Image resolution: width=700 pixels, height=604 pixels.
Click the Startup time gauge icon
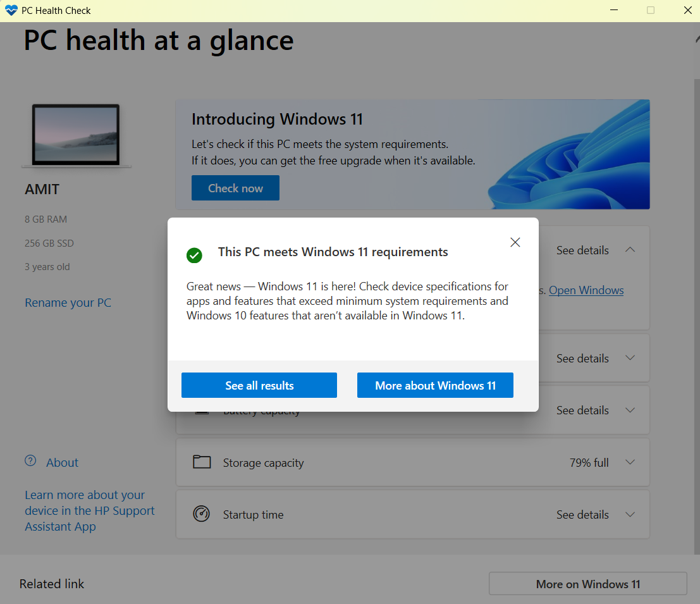[201, 514]
